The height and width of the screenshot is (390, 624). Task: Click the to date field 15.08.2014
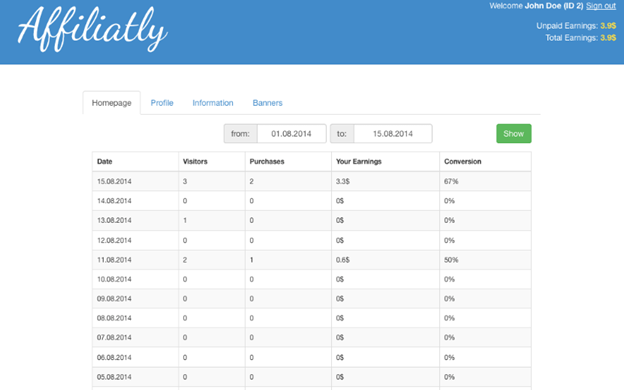[393, 134]
